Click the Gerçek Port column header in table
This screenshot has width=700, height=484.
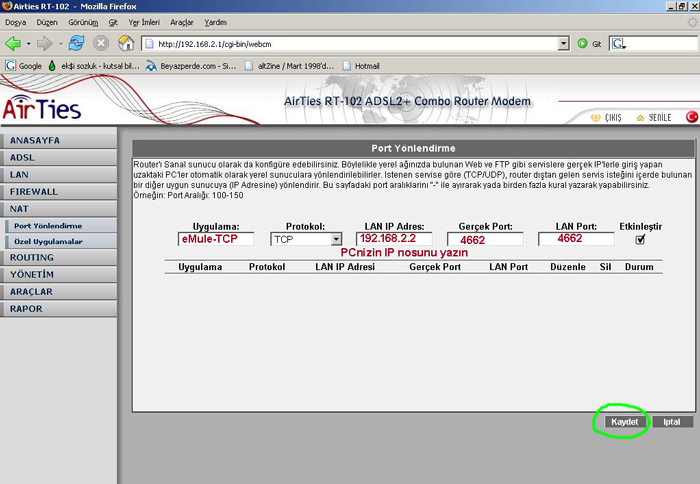pyautogui.click(x=435, y=267)
